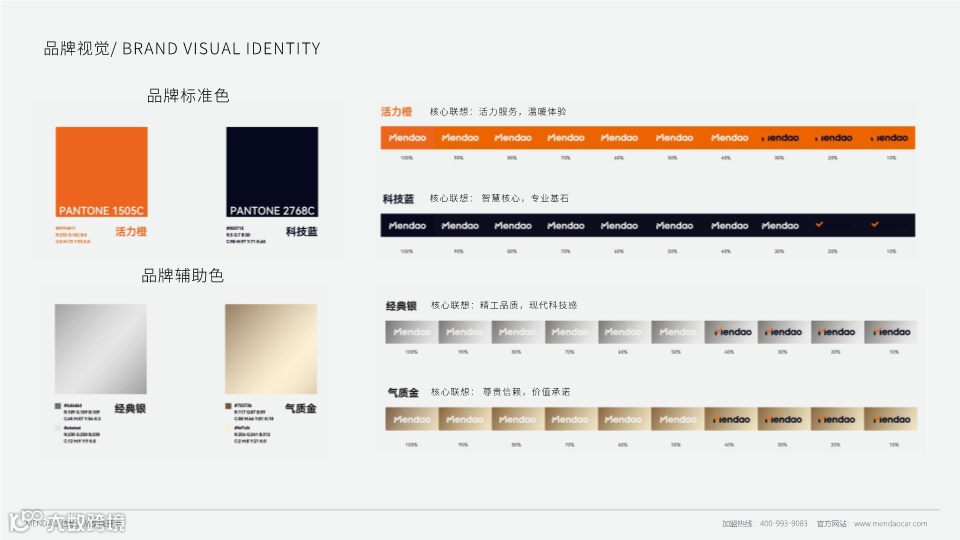Click the PANTONE 1505C caption text
Viewport: 960px width, 540px height.
click(x=101, y=211)
